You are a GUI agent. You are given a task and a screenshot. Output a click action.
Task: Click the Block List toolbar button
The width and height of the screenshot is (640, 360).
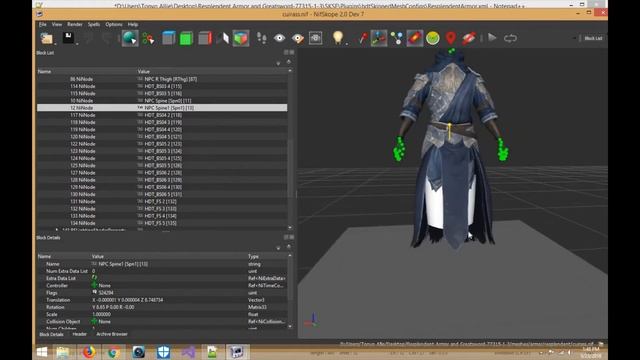(x=593, y=38)
